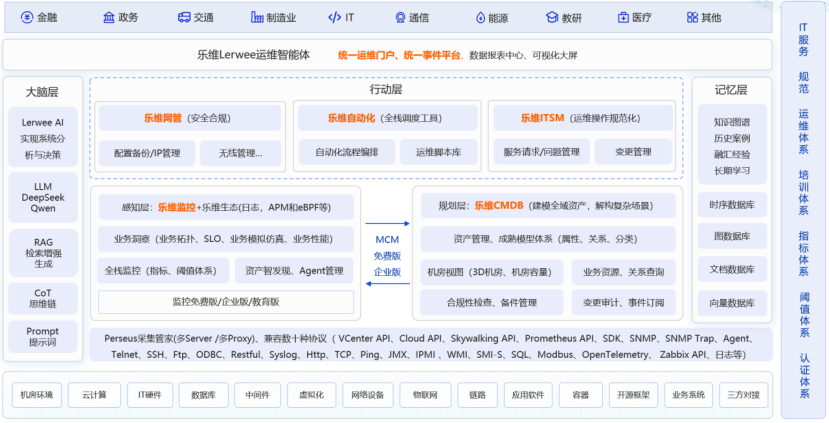Viewport: 829px width, 423px height.
Task: Select the CoT 思维链 card
Action: pyautogui.click(x=43, y=299)
